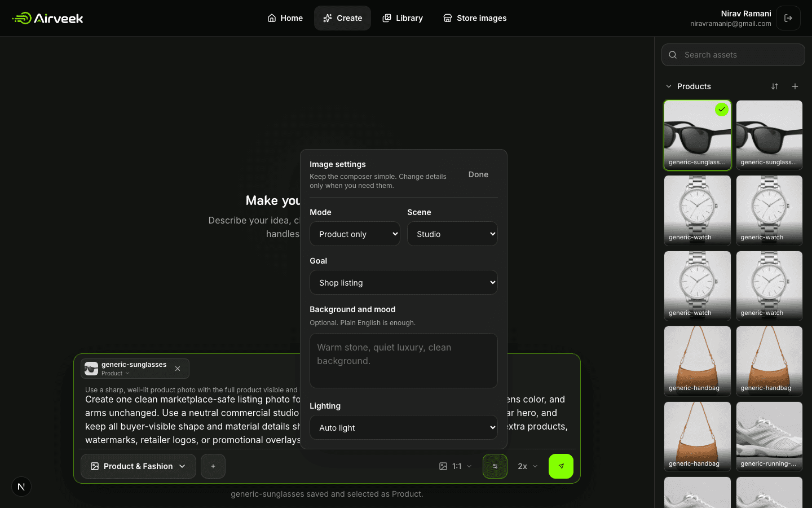The height and width of the screenshot is (508, 812).
Task: Select the first-row right generic-watch thumbnail
Action: click(769, 210)
